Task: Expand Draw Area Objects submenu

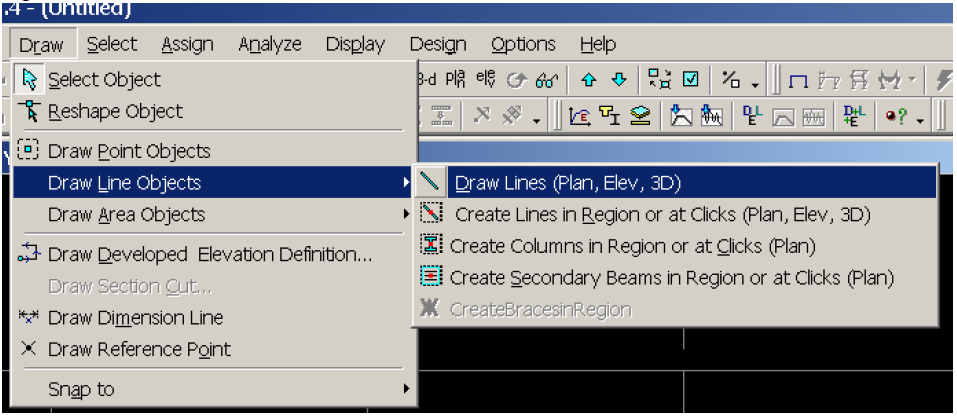Action: (214, 214)
